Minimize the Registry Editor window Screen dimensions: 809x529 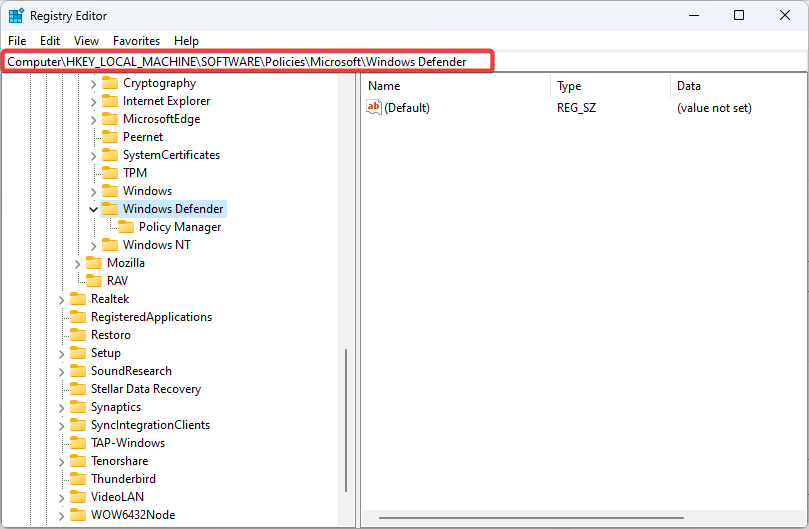[x=694, y=15]
